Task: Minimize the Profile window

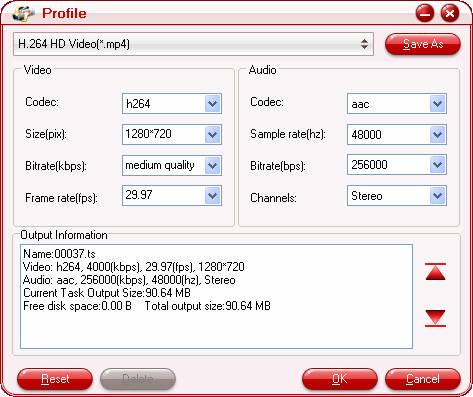Action: (x=425, y=13)
